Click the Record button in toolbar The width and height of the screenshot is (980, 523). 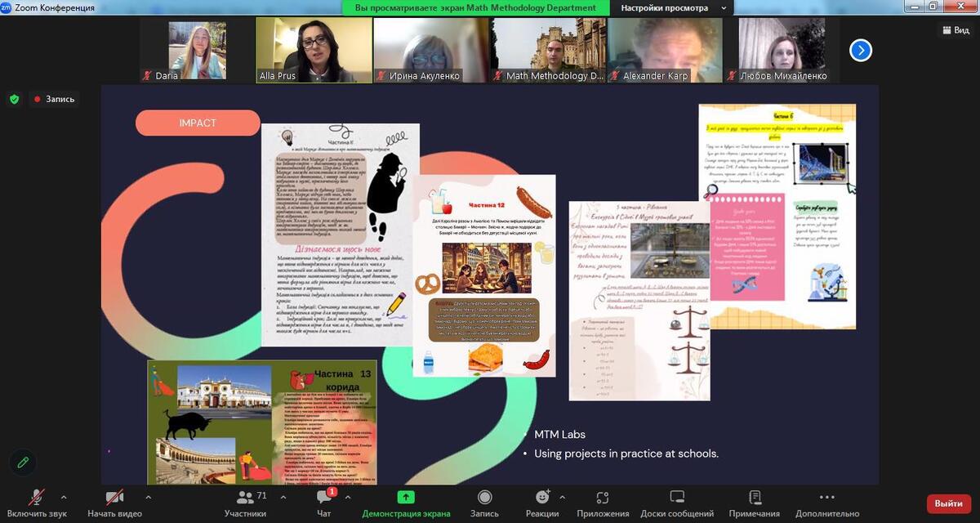[x=484, y=503]
